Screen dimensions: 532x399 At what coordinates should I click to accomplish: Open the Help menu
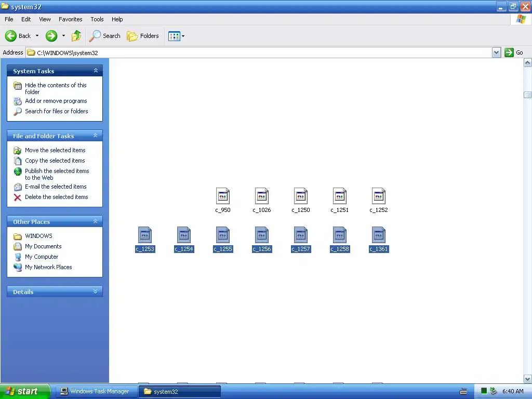(117, 19)
